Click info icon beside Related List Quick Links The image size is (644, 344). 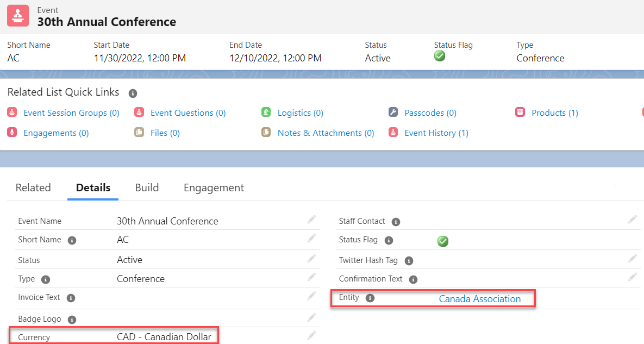coord(133,93)
